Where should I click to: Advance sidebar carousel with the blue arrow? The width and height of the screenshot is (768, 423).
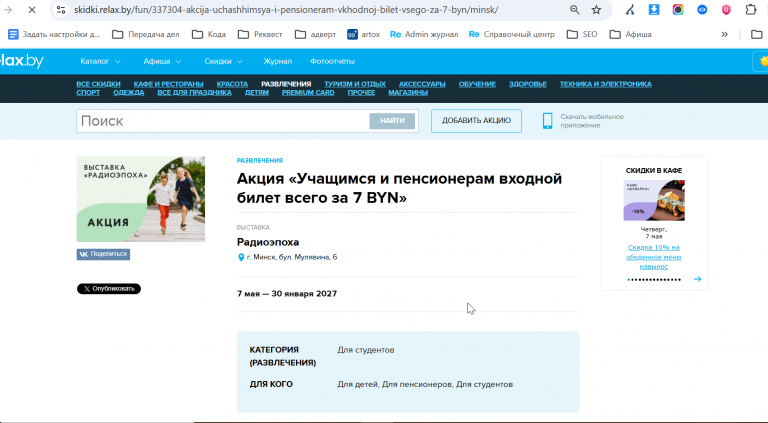coord(697,279)
